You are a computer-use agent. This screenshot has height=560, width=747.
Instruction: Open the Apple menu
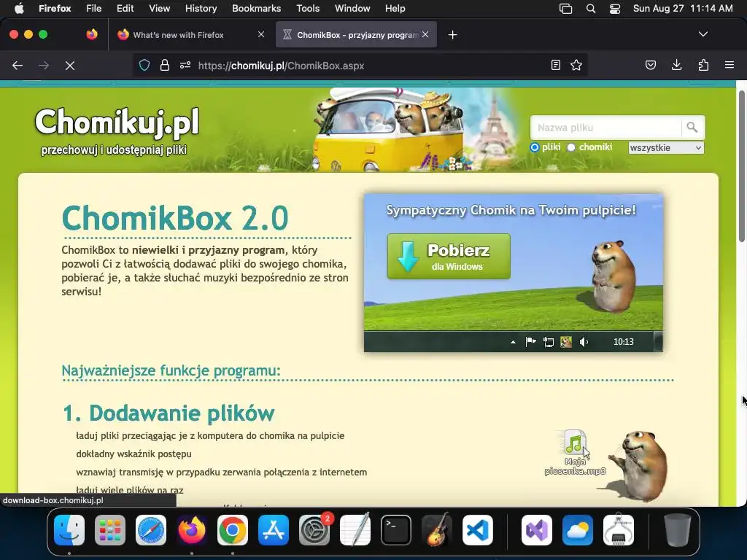(19, 9)
